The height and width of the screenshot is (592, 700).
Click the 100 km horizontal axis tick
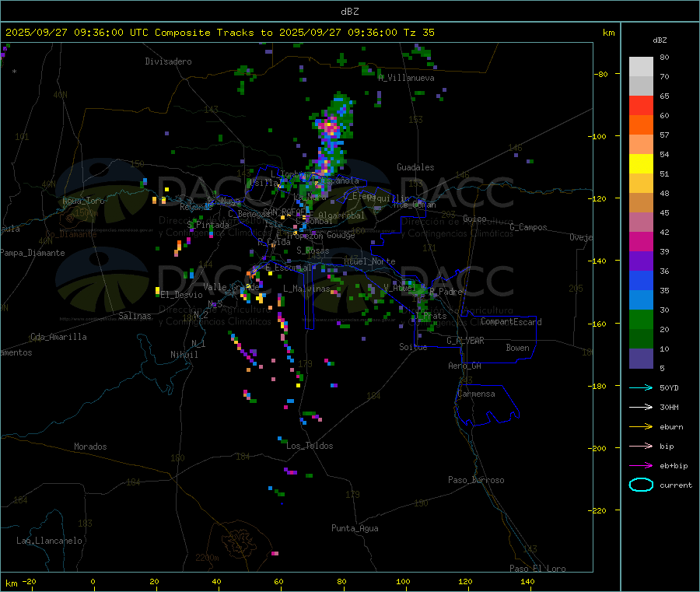403,581
